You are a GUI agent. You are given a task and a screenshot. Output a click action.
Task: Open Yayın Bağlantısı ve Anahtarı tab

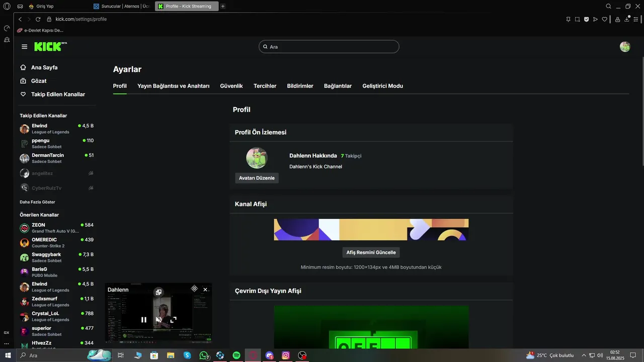click(174, 86)
